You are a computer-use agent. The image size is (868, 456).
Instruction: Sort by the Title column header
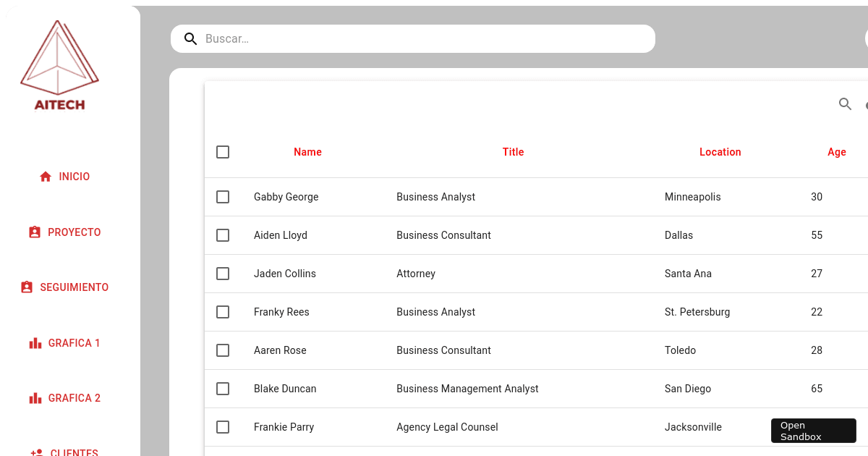click(x=513, y=152)
